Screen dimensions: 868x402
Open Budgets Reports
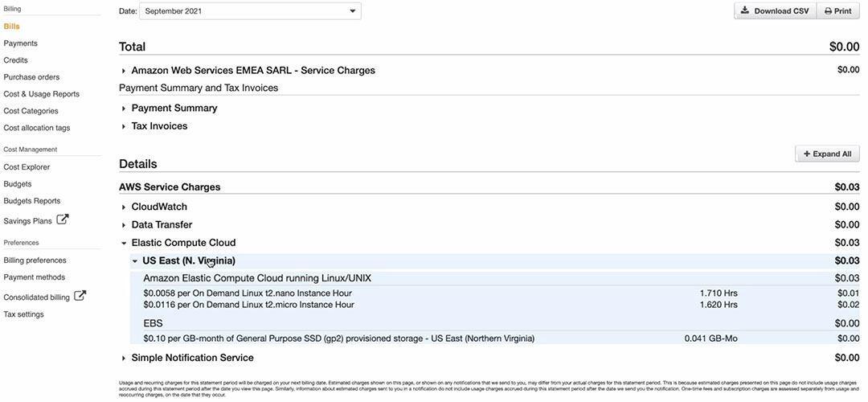(32, 201)
